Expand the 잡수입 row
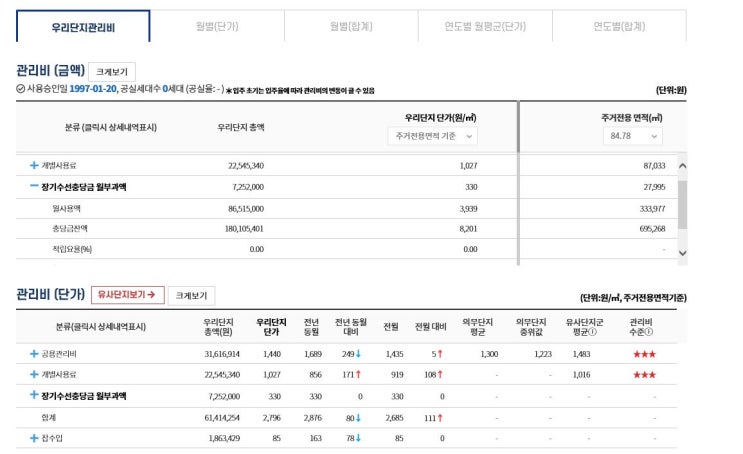The height and width of the screenshot is (454, 743). click(x=34, y=438)
